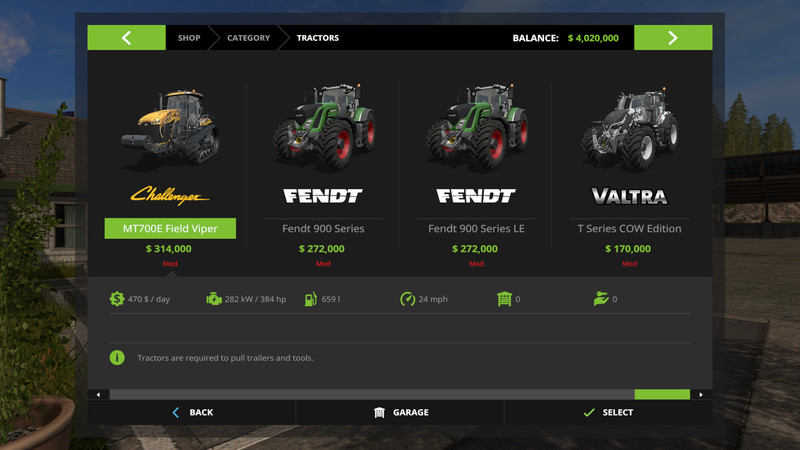800x450 pixels.
Task: Click the green horizontal scrollbar thumb
Action: tap(662, 394)
